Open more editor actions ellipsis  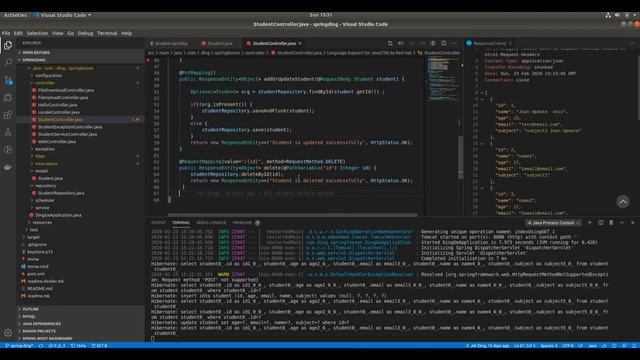(x=454, y=43)
